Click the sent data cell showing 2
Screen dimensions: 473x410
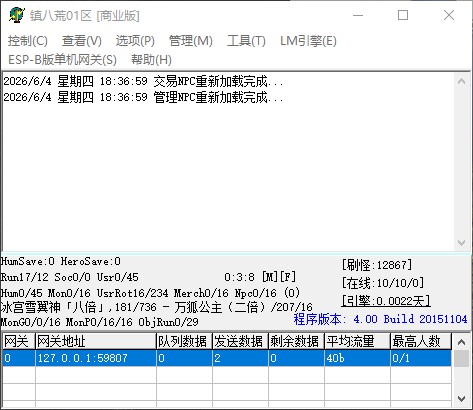click(240, 358)
